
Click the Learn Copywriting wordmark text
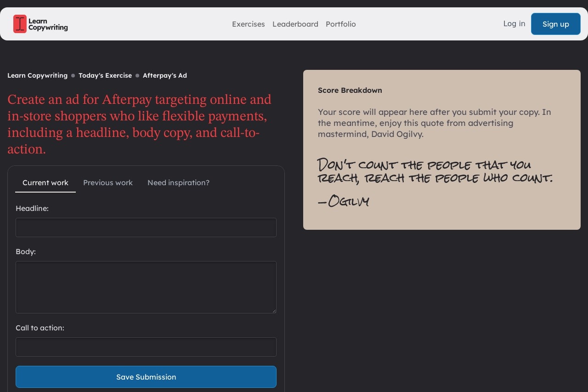tap(48, 24)
